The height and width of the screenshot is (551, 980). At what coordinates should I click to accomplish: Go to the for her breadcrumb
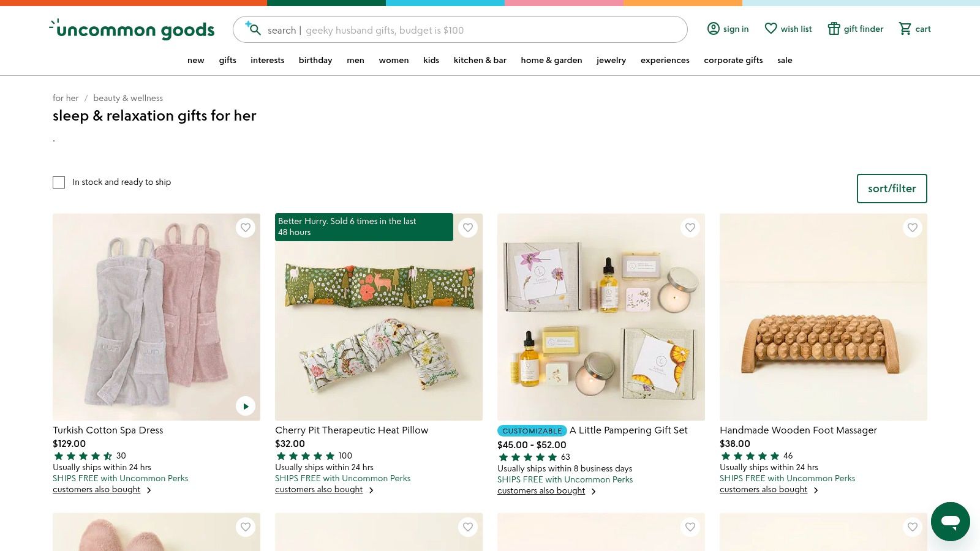tap(66, 98)
